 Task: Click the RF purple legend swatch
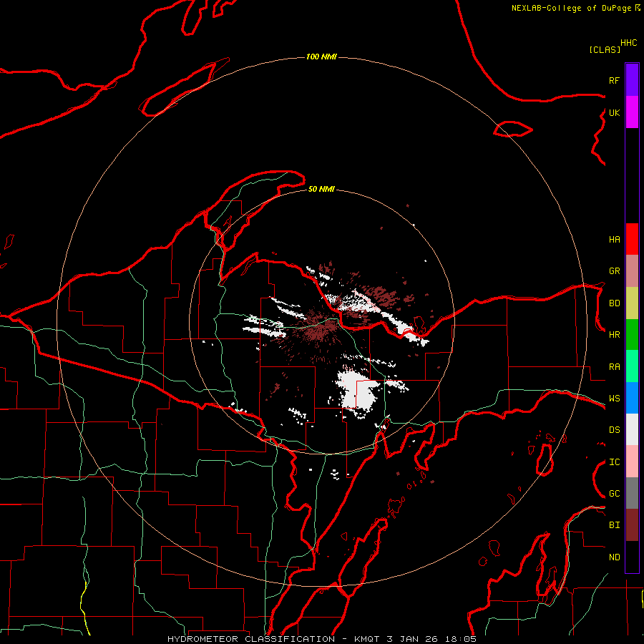coord(632,80)
